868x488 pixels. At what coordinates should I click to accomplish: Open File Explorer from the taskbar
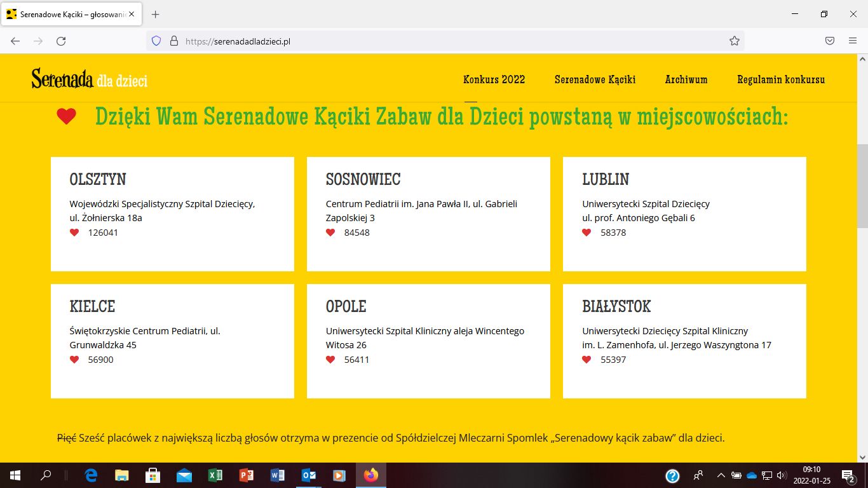tap(122, 475)
